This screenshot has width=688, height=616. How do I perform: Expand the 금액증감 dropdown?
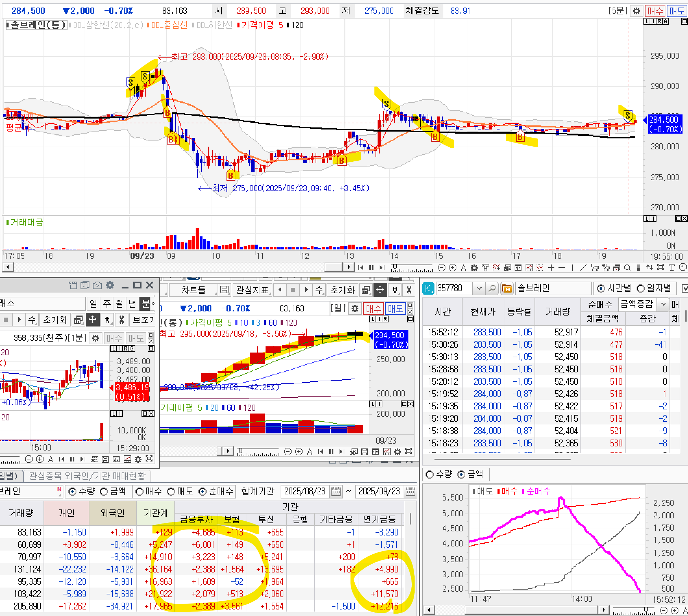coord(664,304)
